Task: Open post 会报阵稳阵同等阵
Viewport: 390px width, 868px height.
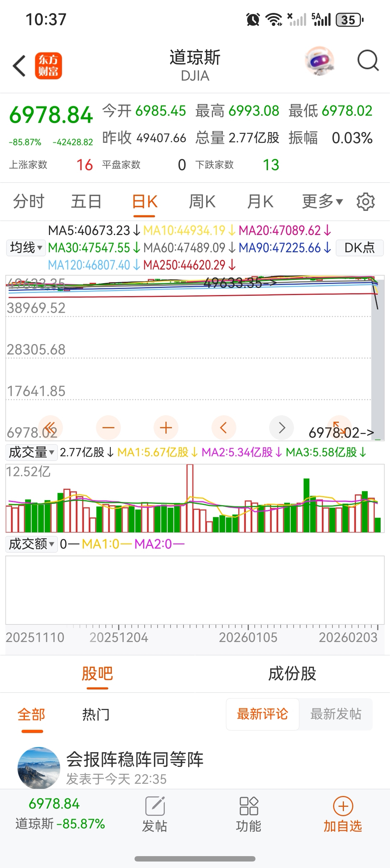Action: [x=135, y=759]
